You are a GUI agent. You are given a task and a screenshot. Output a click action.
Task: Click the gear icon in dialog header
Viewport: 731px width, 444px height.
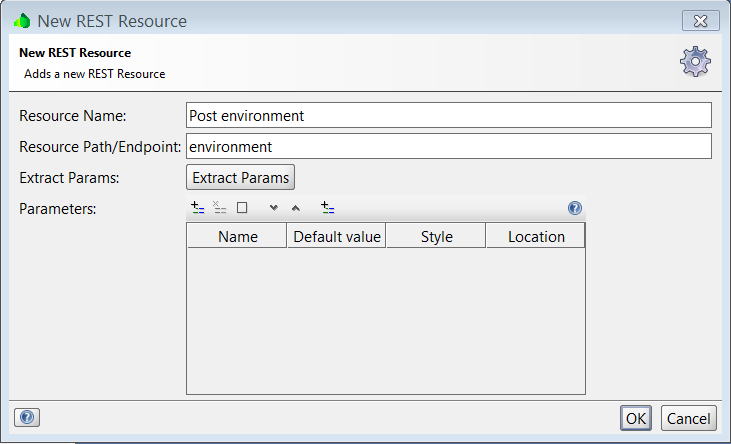tap(695, 62)
